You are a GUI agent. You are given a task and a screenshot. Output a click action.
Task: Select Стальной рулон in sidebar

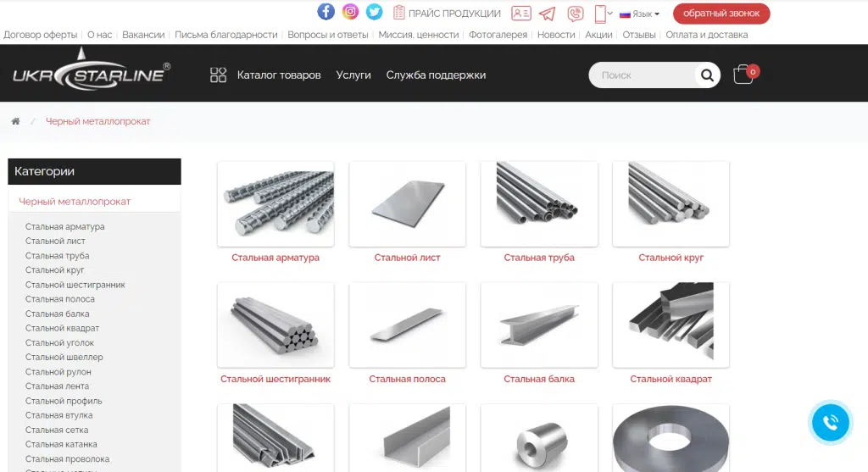[x=58, y=372]
